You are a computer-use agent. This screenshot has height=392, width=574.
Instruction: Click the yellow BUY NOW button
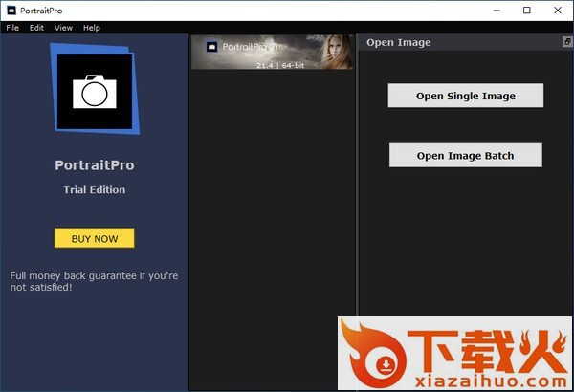tap(95, 238)
